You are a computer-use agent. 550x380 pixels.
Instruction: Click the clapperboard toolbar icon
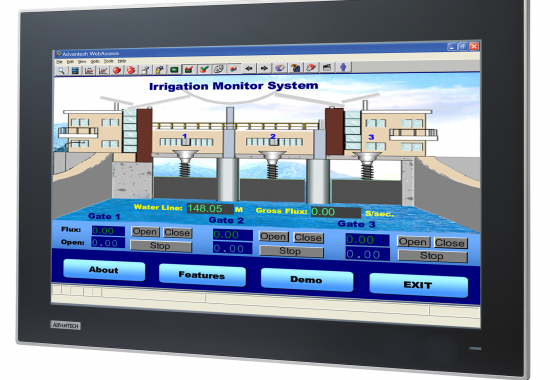click(x=327, y=67)
